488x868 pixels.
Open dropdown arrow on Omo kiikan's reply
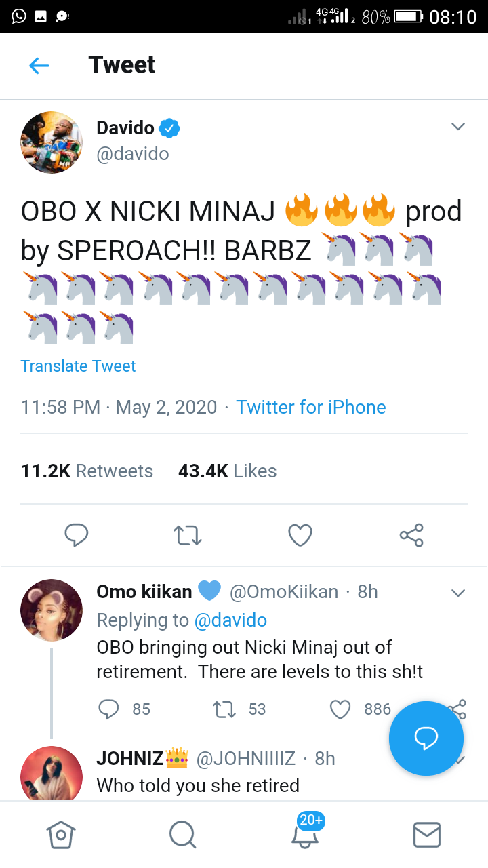pos(458,593)
